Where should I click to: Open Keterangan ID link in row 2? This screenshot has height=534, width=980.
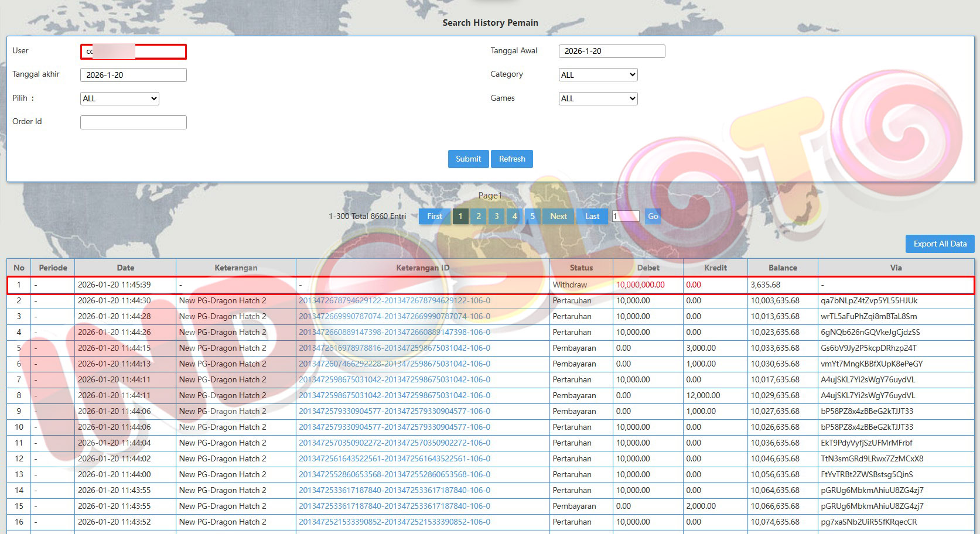(x=394, y=300)
